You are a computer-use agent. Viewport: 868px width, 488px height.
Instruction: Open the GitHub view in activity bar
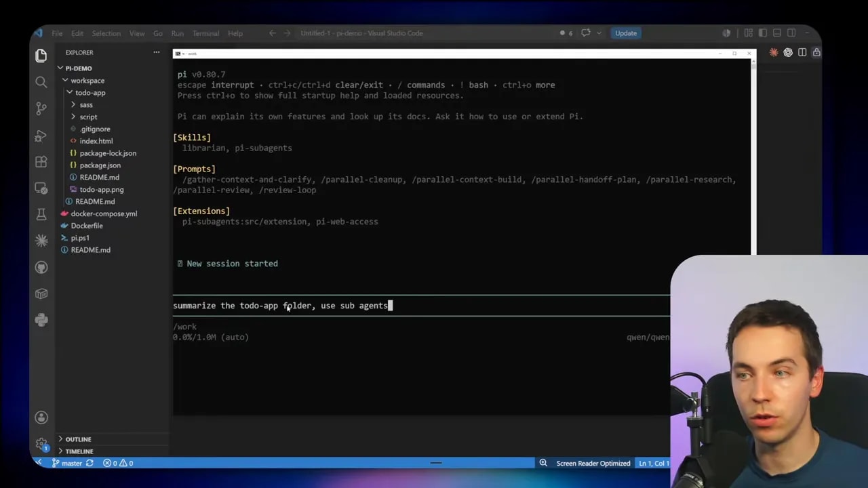click(x=41, y=267)
